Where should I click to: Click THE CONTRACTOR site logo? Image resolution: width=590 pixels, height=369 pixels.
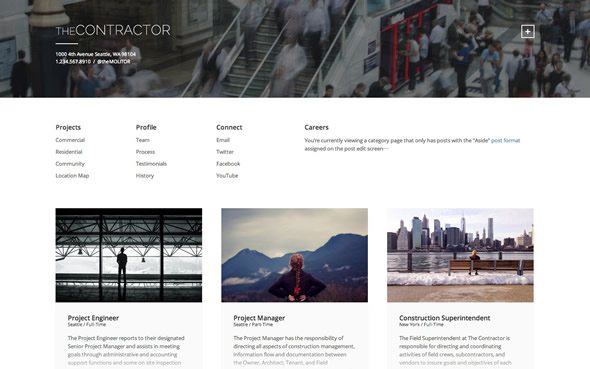click(x=113, y=30)
